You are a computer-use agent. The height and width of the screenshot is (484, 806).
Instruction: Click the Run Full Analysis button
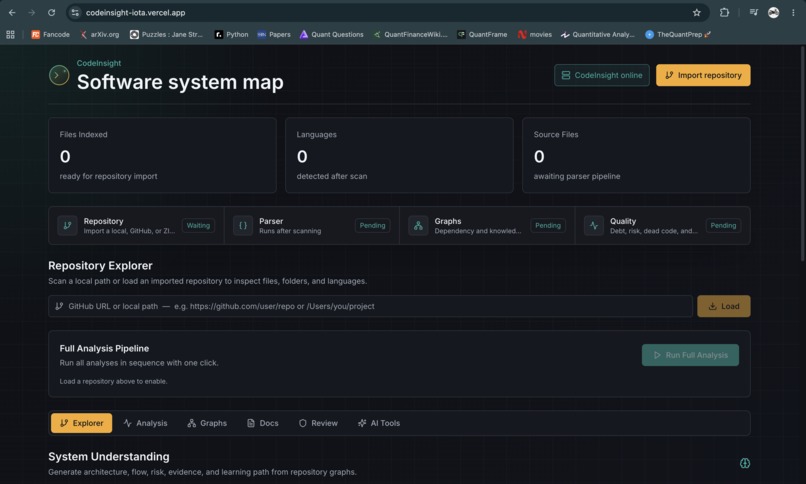(x=690, y=355)
